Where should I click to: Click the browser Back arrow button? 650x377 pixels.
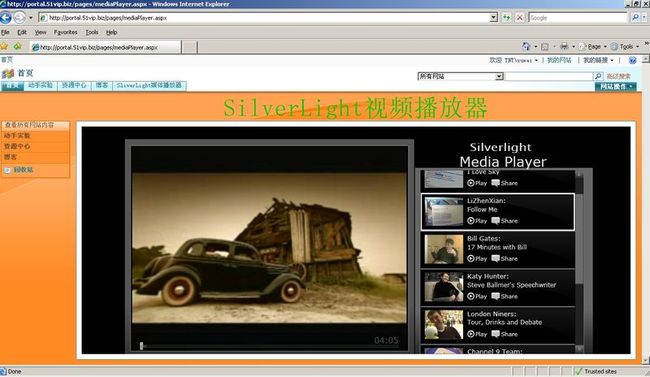tap(6, 18)
